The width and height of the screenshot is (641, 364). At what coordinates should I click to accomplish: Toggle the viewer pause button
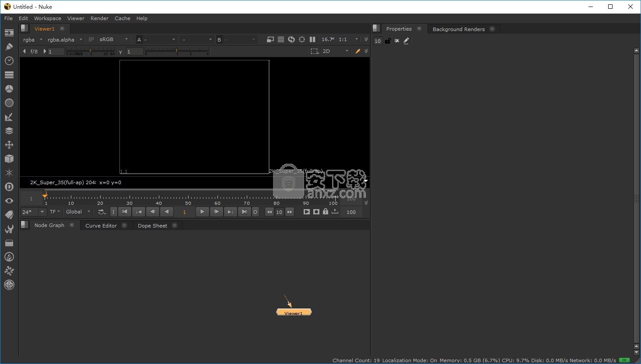coord(312,39)
